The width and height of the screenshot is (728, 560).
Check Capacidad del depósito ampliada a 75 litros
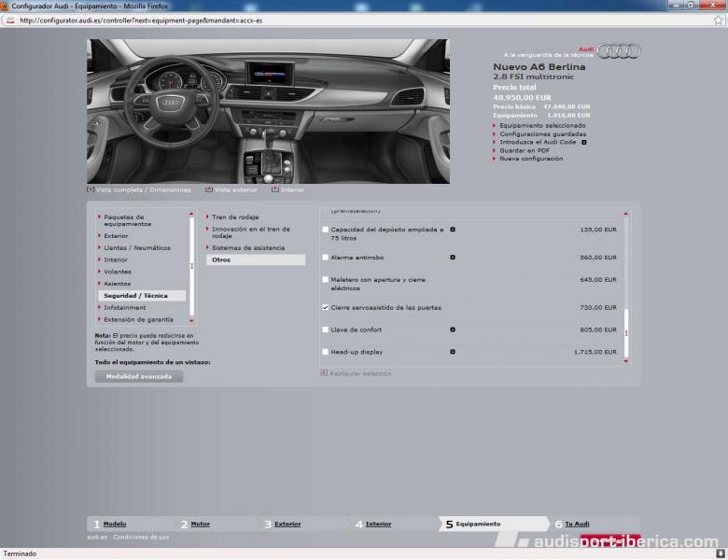pos(326,230)
